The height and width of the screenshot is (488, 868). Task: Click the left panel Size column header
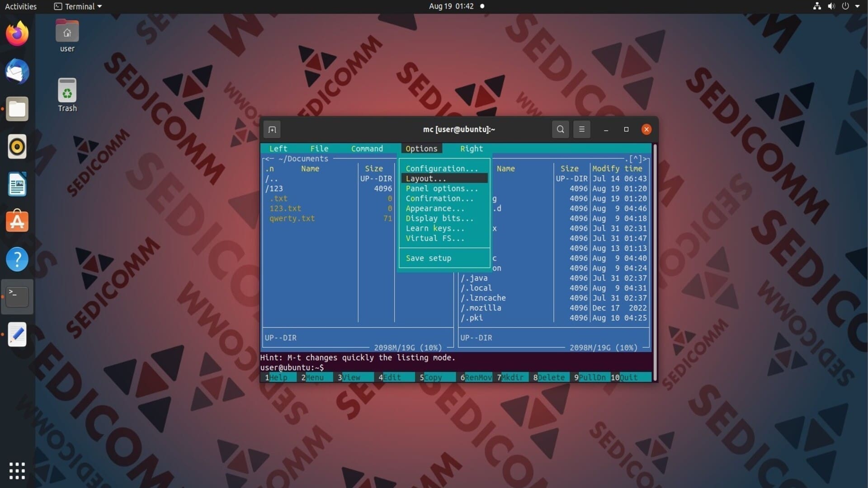374,169
